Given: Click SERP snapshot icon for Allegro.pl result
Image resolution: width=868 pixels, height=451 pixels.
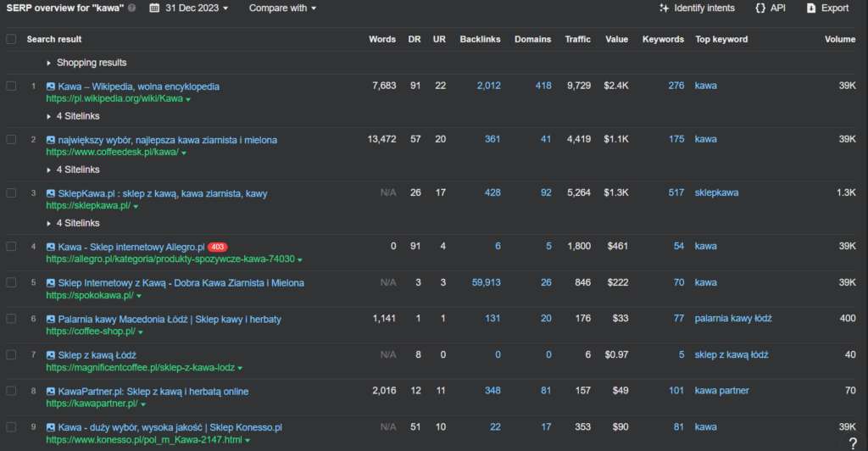Looking at the screenshot, I should click(x=51, y=247).
